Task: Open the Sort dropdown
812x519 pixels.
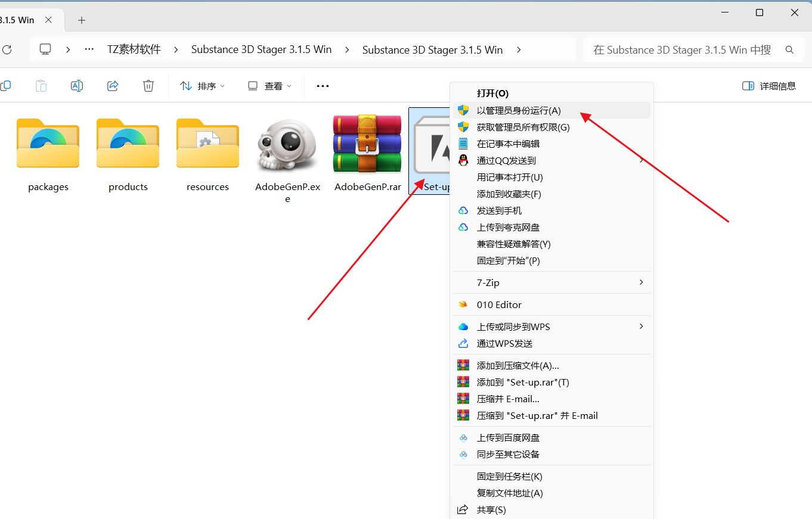Action: click(x=203, y=86)
